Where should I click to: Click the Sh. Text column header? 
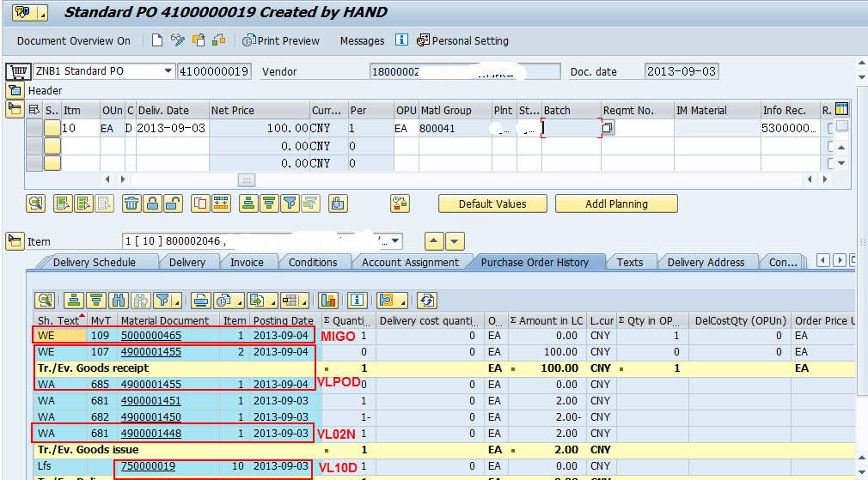tap(59, 320)
